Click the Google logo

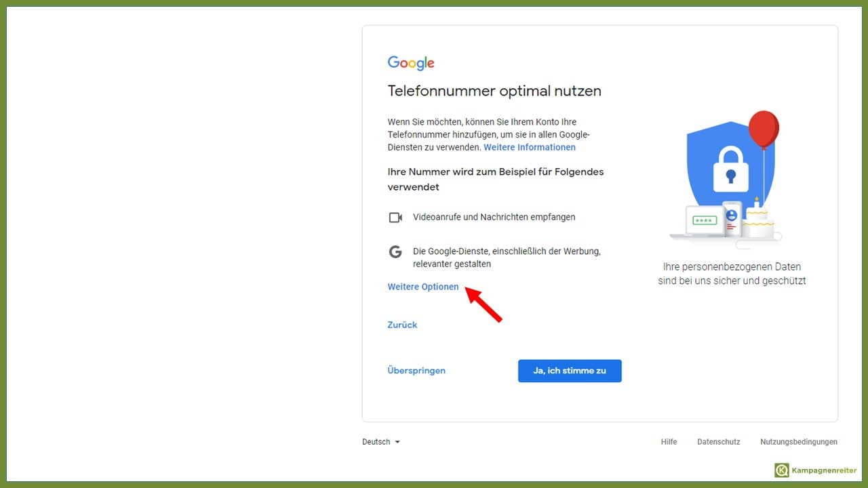[x=411, y=63]
